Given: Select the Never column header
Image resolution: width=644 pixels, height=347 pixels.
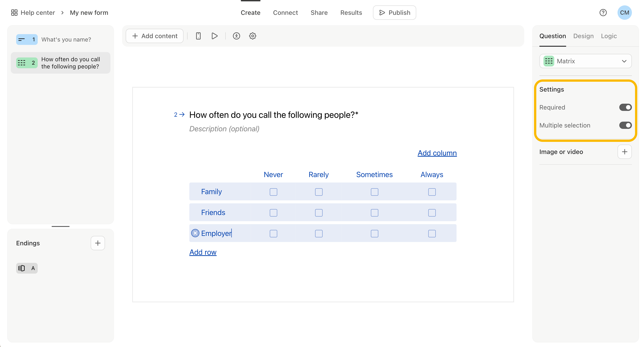Looking at the screenshot, I should tap(273, 174).
